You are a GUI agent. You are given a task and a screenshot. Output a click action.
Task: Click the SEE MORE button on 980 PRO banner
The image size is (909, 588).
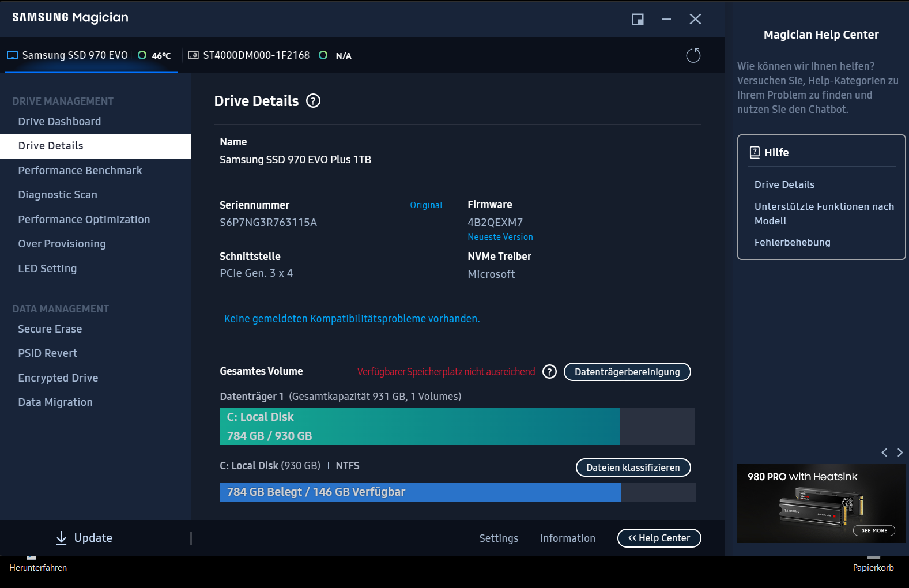pos(874,530)
